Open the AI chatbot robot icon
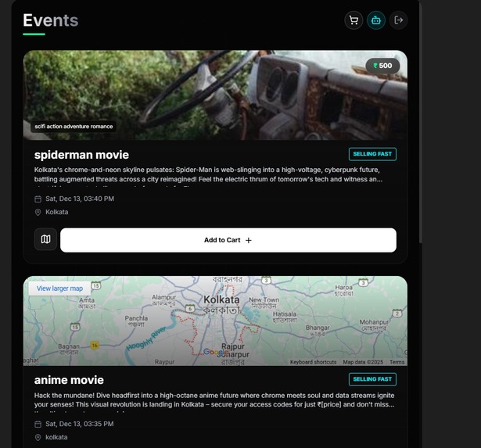481x448 pixels. [376, 20]
